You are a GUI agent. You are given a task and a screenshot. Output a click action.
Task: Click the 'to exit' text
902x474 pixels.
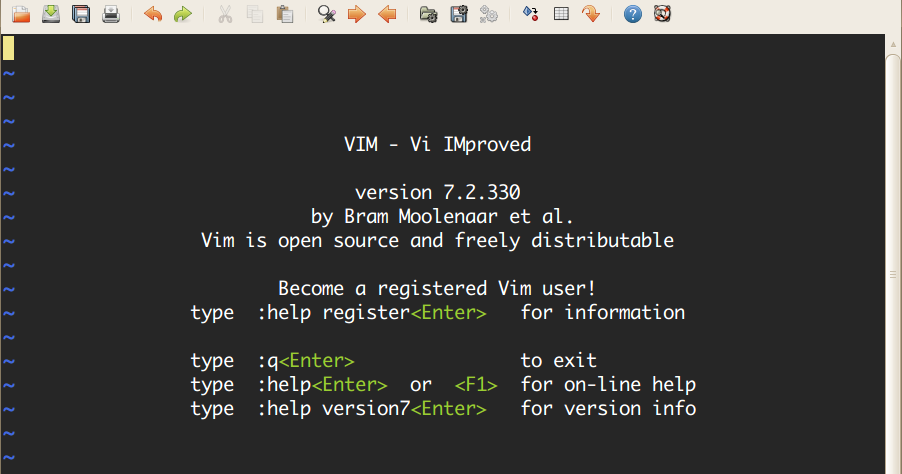(559, 361)
